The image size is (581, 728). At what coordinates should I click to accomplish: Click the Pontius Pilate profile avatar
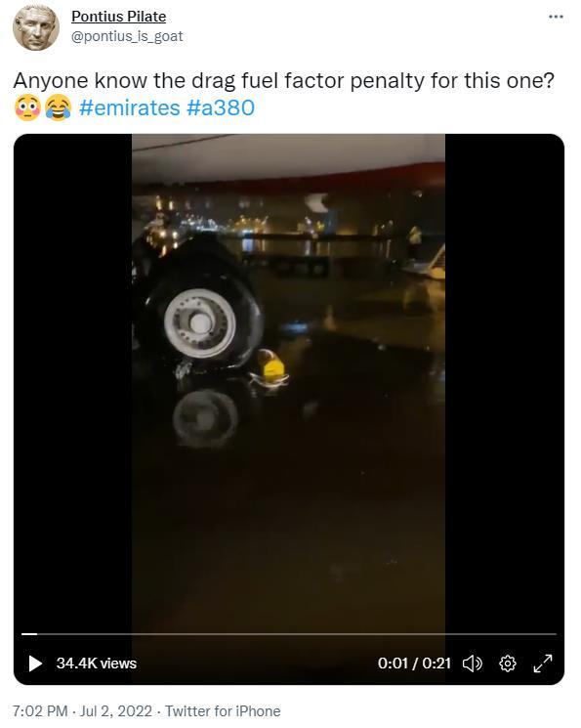pyautogui.click(x=36, y=28)
